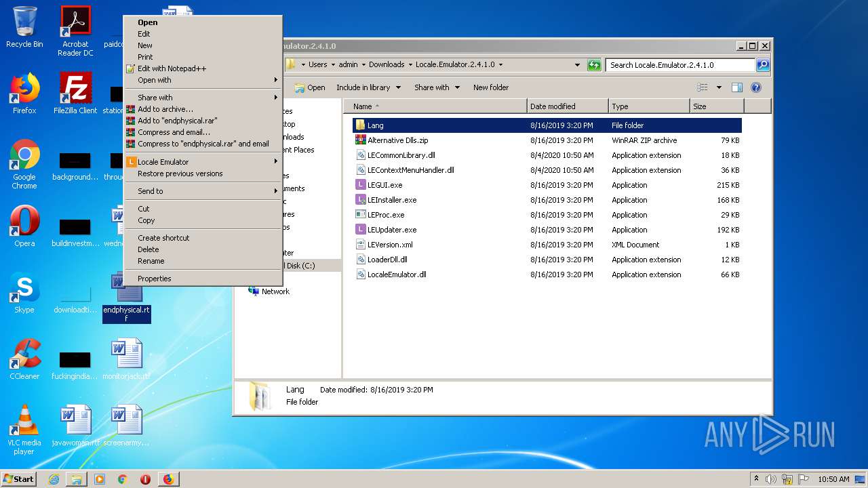
Task: Select monitorjack.rtf desktop document
Action: (x=127, y=359)
